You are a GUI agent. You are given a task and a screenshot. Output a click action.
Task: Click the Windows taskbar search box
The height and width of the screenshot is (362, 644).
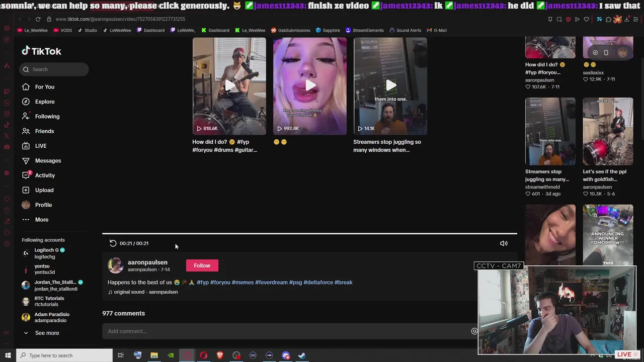[64, 355]
